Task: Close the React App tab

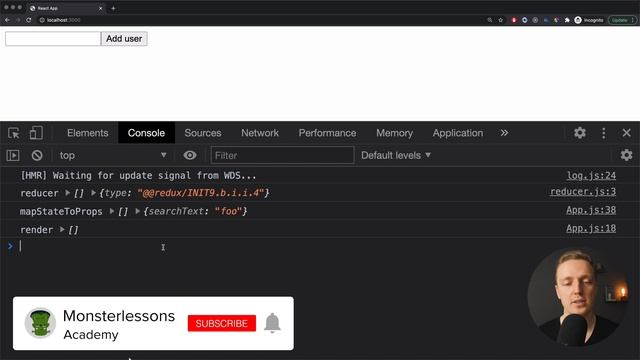Action: pyautogui.click(x=100, y=8)
